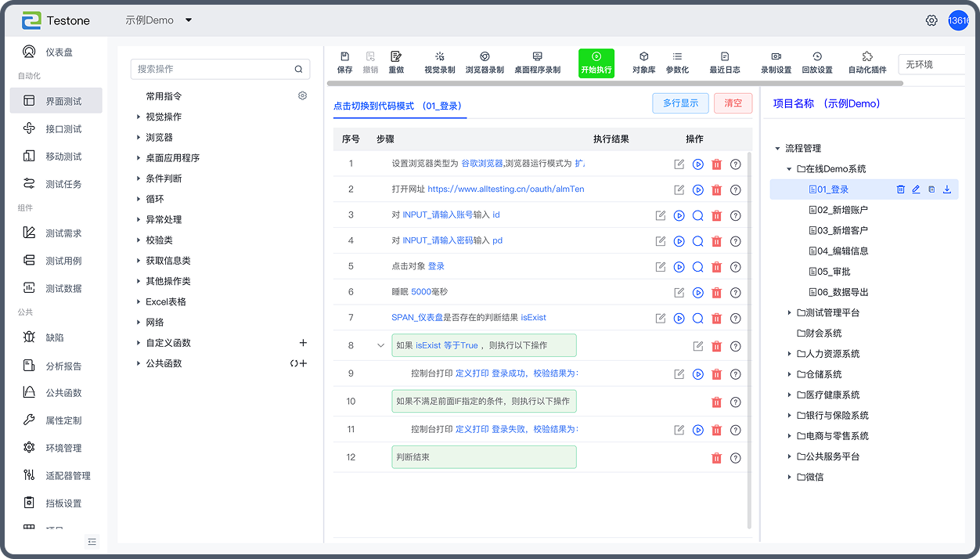The width and height of the screenshot is (980, 559).
Task: Click the 保存 save toolbar icon
Action: pos(344,56)
